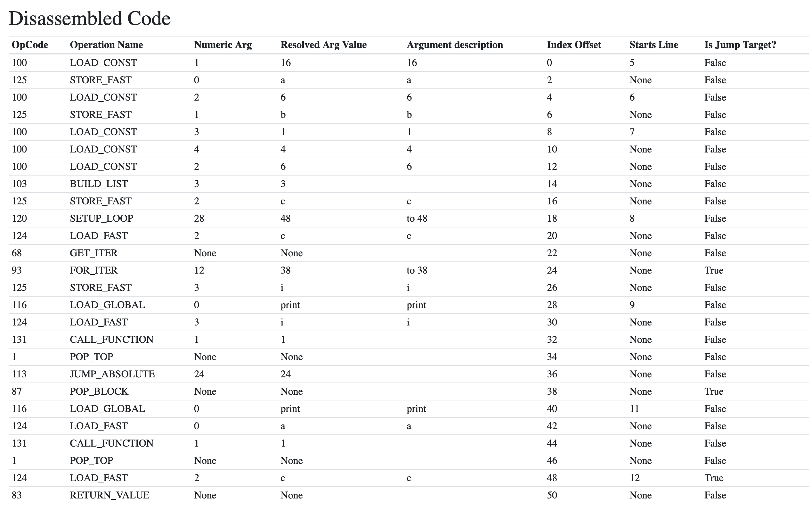Select the JUMP_ABSOLUTE operation cell
812x510 pixels.
click(112, 374)
